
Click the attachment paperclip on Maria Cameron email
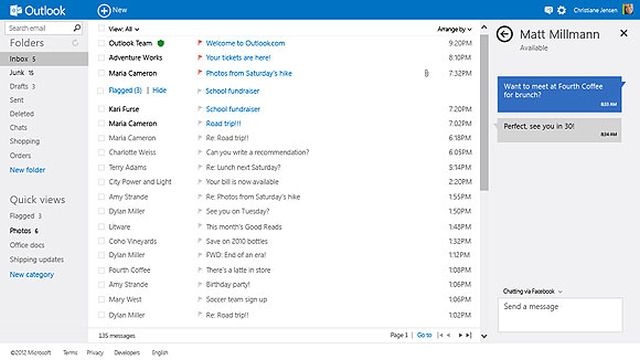pyautogui.click(x=426, y=73)
